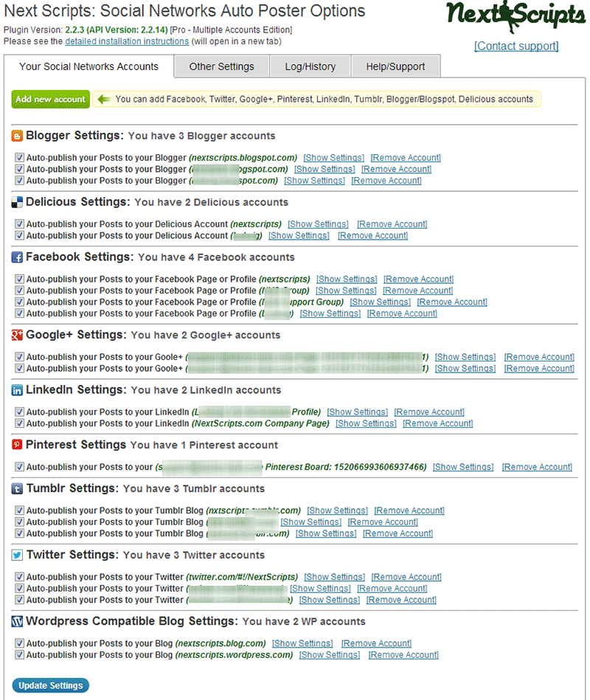Show Settings for the Facebook Support Group row

[x=381, y=302]
